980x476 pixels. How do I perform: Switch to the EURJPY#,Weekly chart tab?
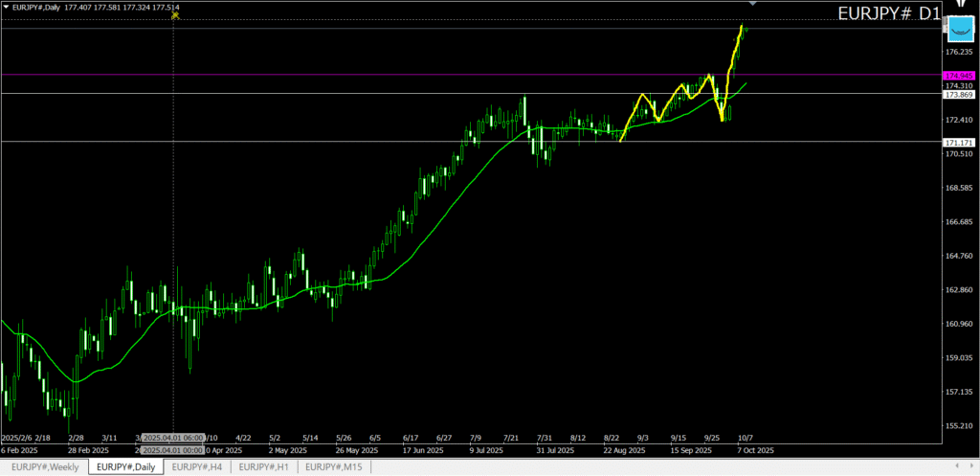tap(44, 466)
